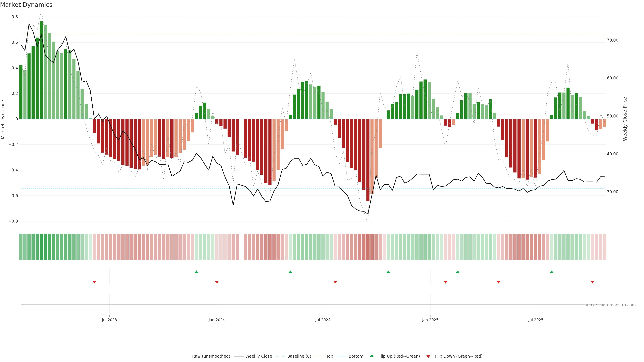
Task: Toggle the Top legend entry
Action: [x=330, y=356]
